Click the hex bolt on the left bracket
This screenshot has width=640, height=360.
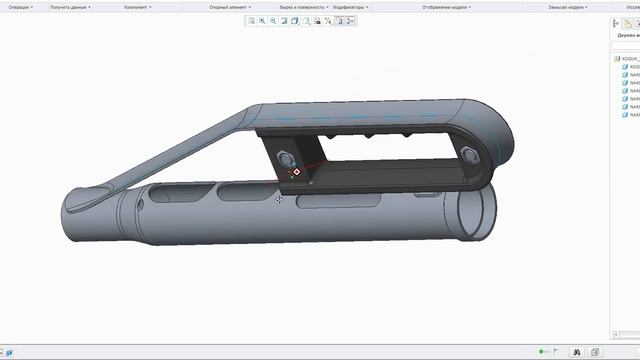pyautogui.click(x=285, y=158)
